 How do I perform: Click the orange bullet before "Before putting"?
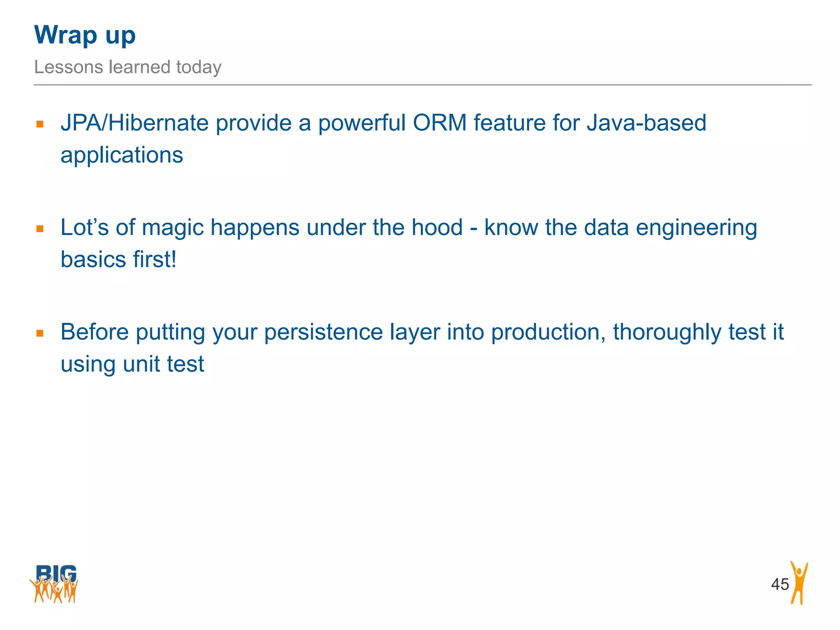40,333
